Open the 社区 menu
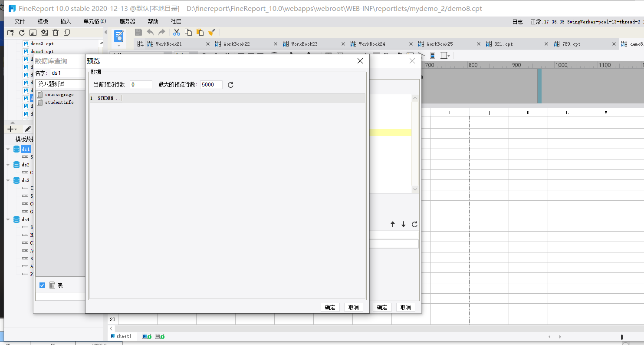The height and width of the screenshot is (345, 644). (176, 21)
